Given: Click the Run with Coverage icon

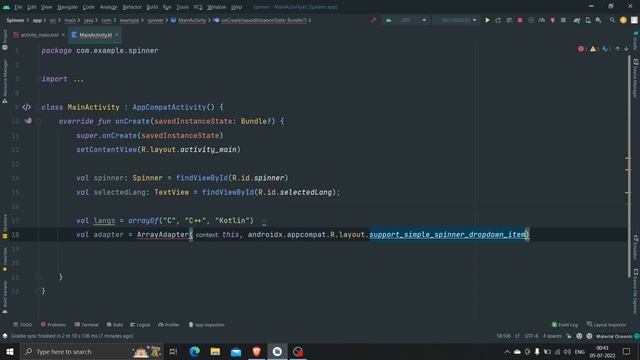Looking at the screenshot, I should click(531, 20).
